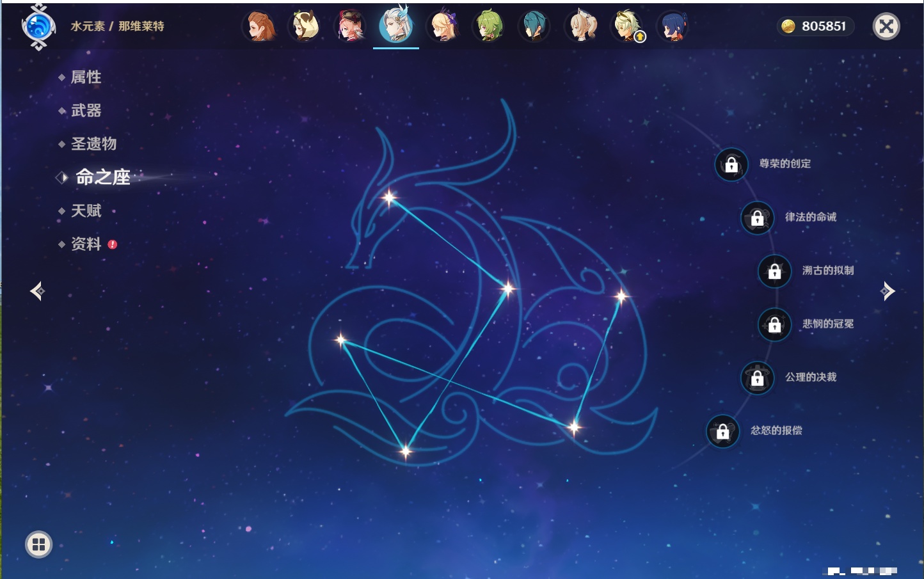924x579 pixels.
Task: Open the 圣遗物 artifacts menu
Action: 93,144
